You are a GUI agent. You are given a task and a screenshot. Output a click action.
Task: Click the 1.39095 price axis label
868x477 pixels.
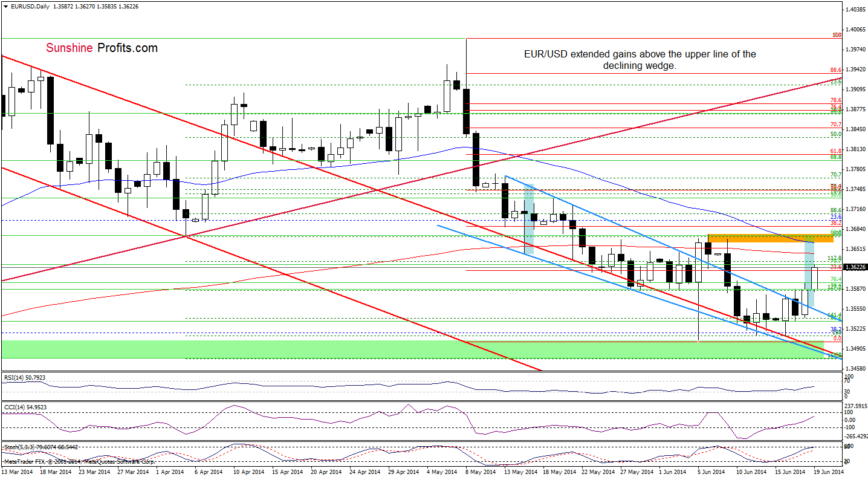tap(855, 89)
